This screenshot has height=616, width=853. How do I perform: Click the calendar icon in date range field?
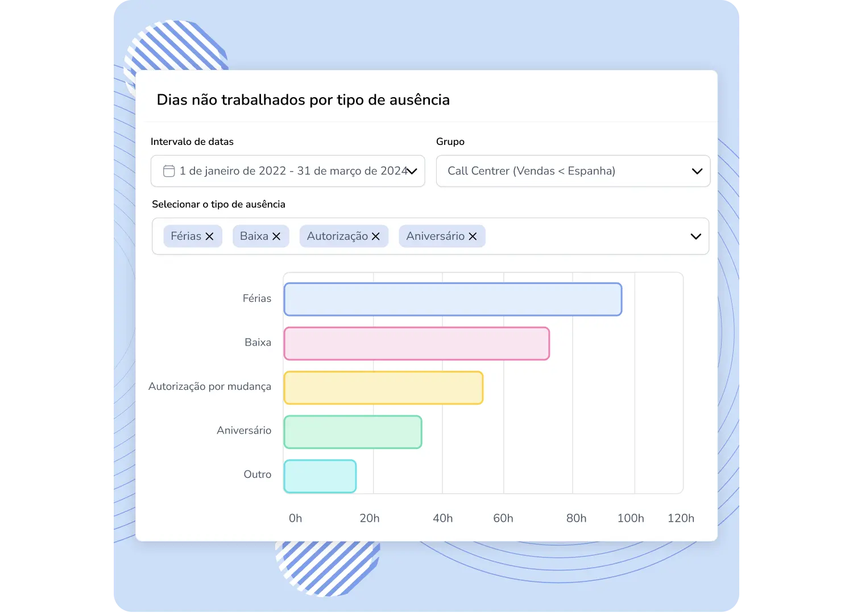[x=169, y=171]
